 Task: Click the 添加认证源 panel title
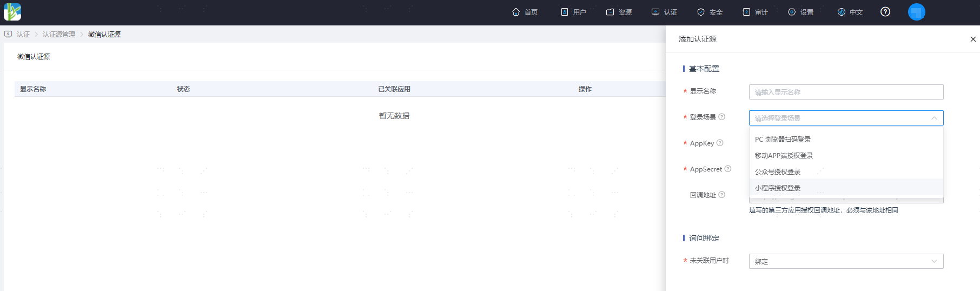tap(698, 39)
